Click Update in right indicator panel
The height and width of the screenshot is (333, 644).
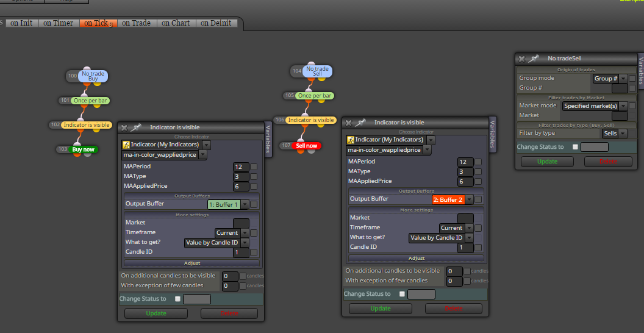[381, 309]
